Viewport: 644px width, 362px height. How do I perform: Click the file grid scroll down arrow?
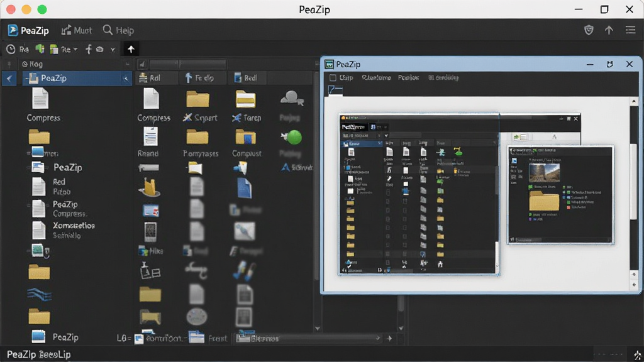pyautogui.click(x=317, y=328)
